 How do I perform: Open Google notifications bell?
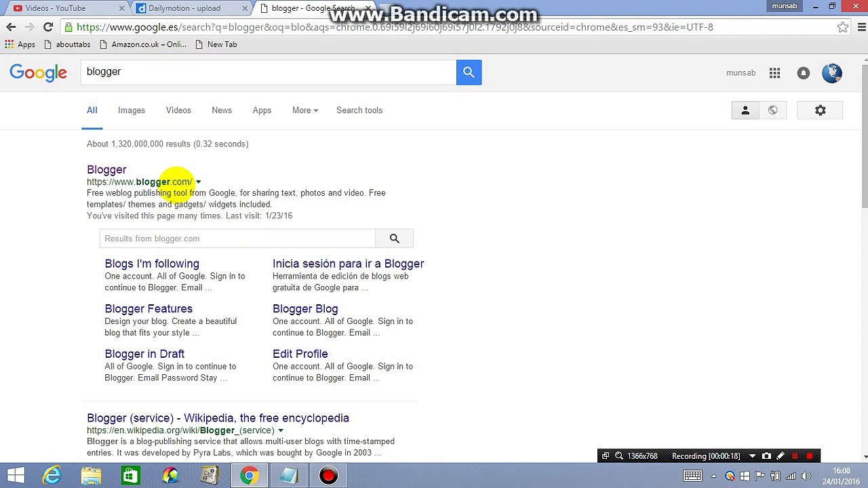tap(804, 73)
